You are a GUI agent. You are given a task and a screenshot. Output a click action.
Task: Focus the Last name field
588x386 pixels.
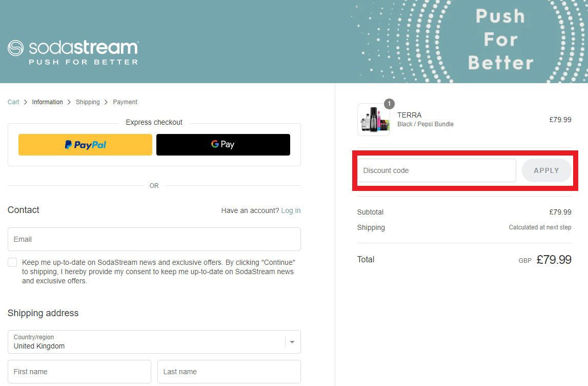click(x=229, y=372)
